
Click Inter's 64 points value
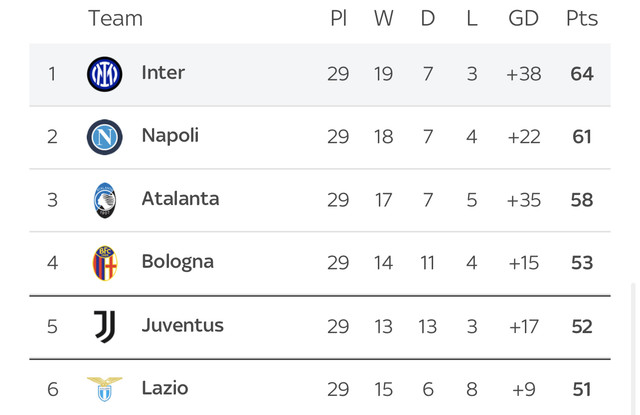(582, 74)
